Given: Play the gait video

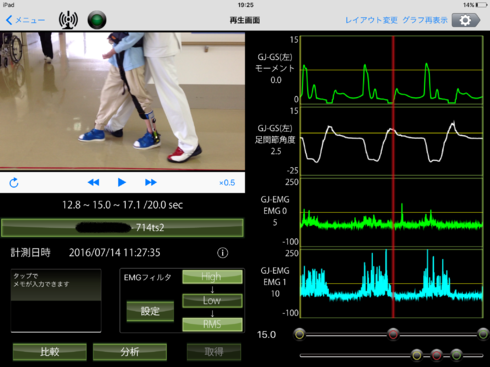Looking at the screenshot, I should 122,182.
